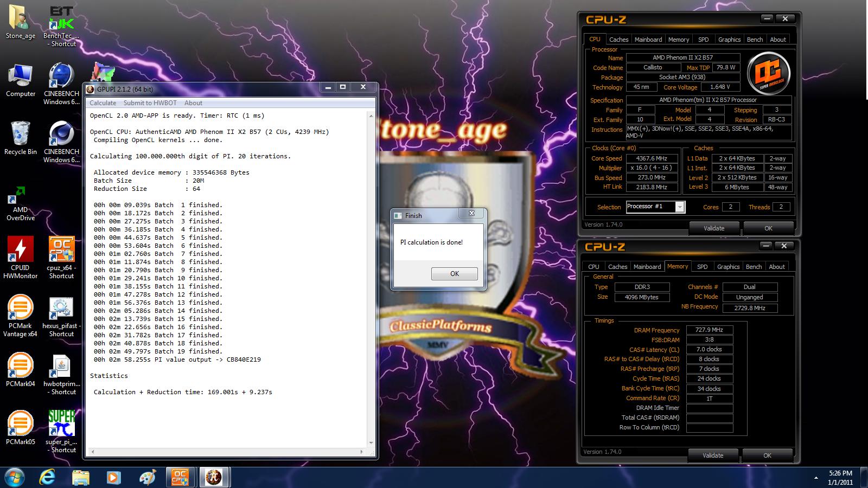Switch to CPU tab in lower CPU-Z
This screenshot has width=868, height=488.
pos(593,267)
